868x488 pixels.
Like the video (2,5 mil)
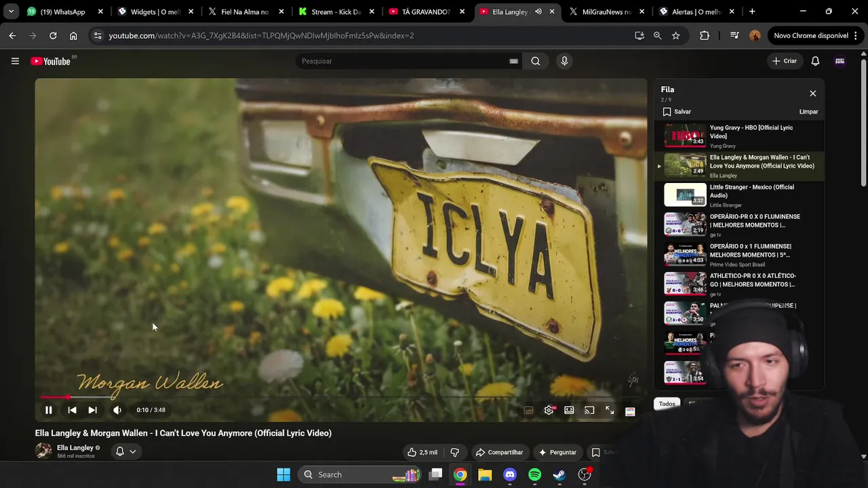(422, 452)
